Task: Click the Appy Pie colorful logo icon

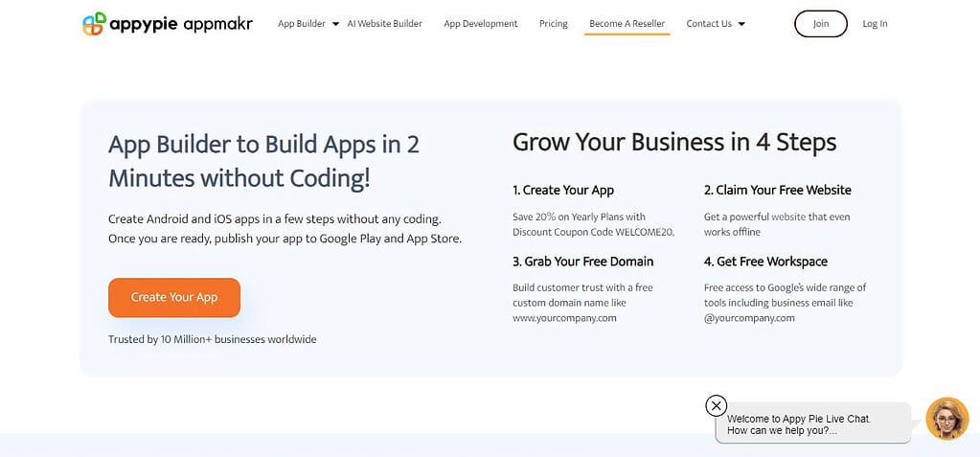Action: (x=95, y=24)
